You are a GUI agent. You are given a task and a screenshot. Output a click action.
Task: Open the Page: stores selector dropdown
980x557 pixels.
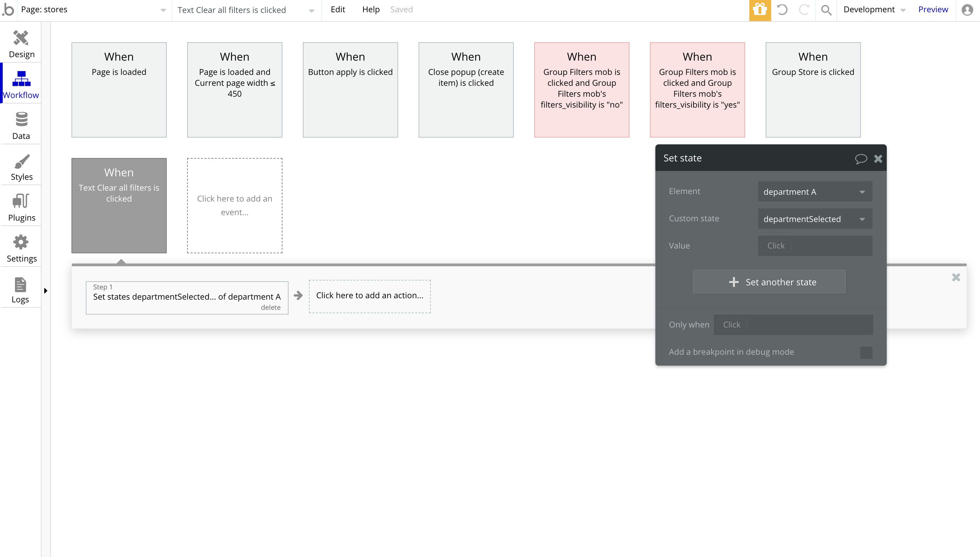93,10
